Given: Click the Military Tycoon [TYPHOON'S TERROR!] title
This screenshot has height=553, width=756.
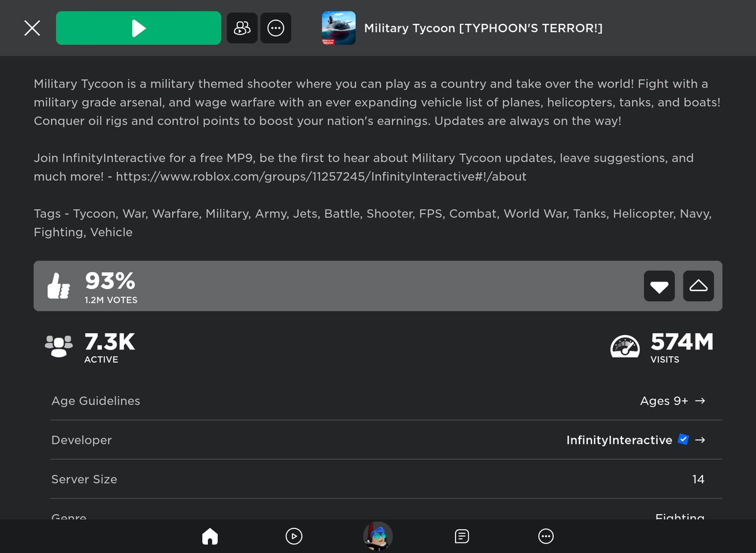Looking at the screenshot, I should (x=483, y=28).
